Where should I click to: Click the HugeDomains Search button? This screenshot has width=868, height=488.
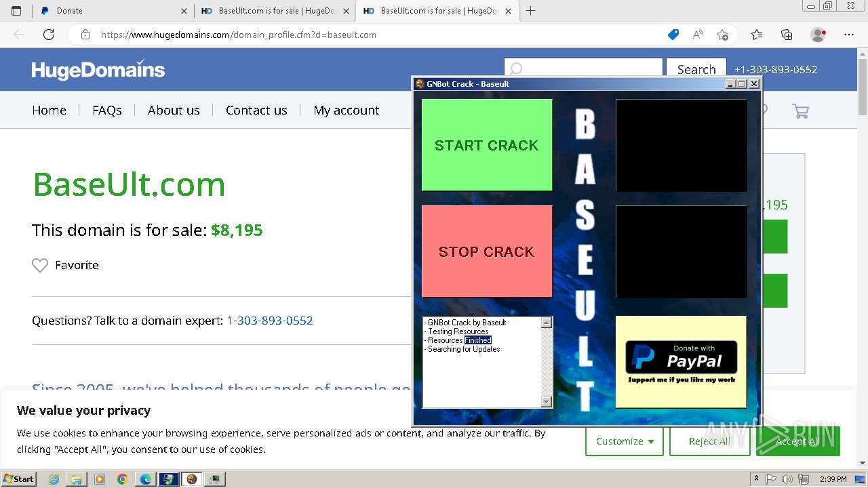coord(696,69)
